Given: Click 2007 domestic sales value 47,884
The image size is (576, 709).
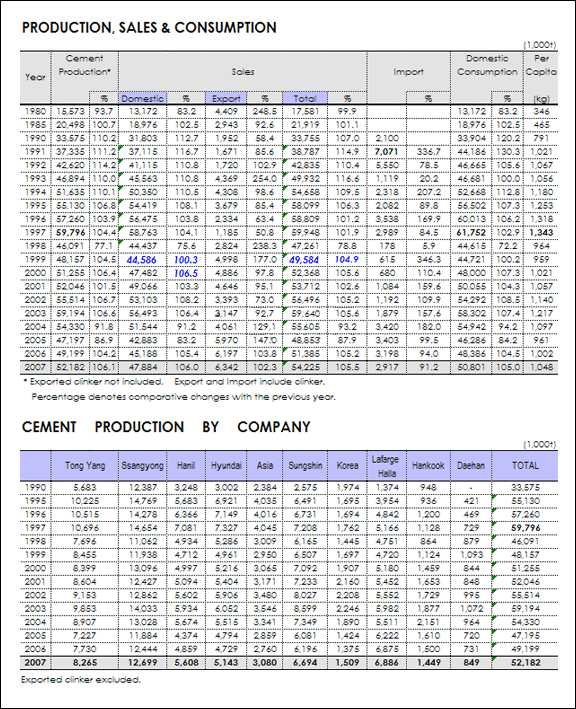Looking at the screenshot, I should [143, 367].
